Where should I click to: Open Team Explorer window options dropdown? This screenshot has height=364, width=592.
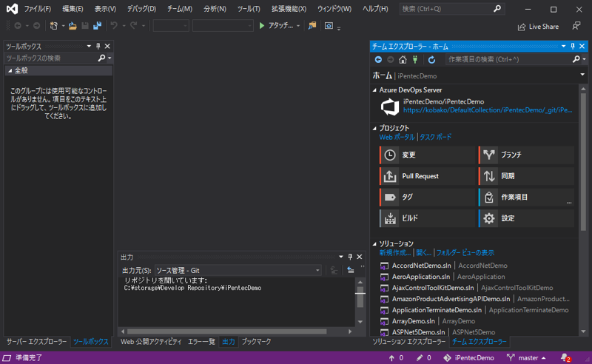click(x=564, y=46)
